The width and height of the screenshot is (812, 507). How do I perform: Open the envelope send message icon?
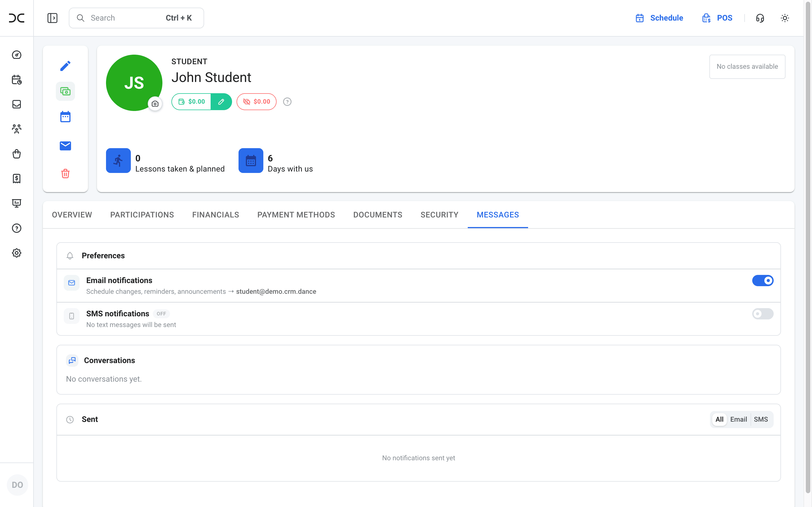(x=65, y=146)
